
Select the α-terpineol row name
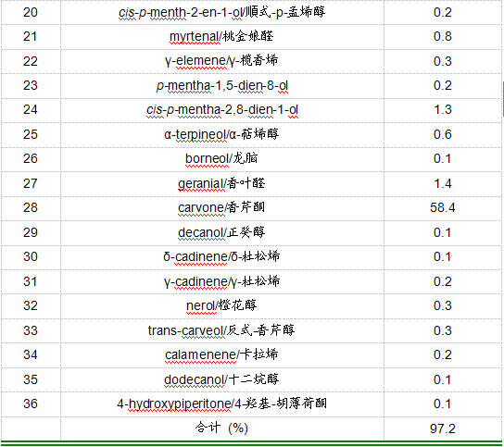pos(221,134)
